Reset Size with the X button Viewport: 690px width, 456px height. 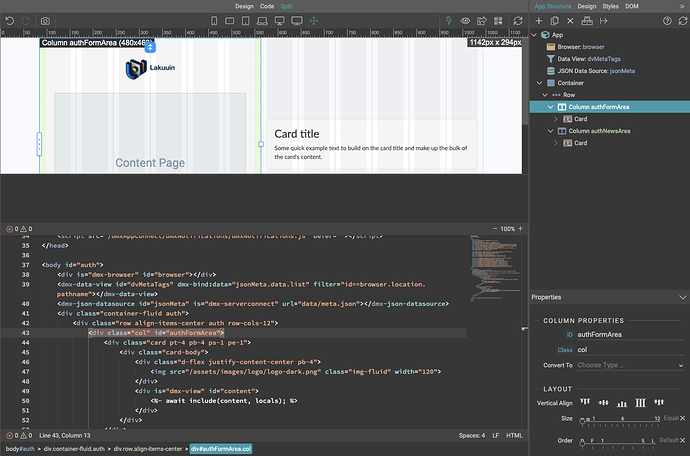click(x=683, y=418)
